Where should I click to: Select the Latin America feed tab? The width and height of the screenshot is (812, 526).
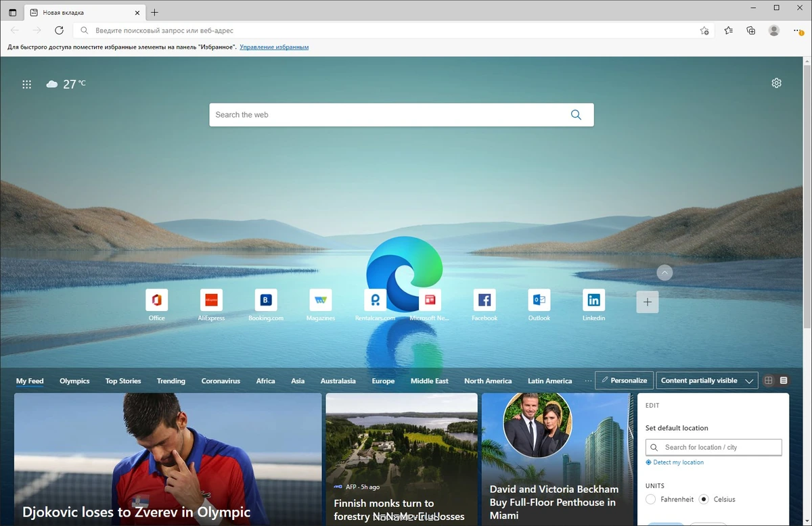point(550,381)
